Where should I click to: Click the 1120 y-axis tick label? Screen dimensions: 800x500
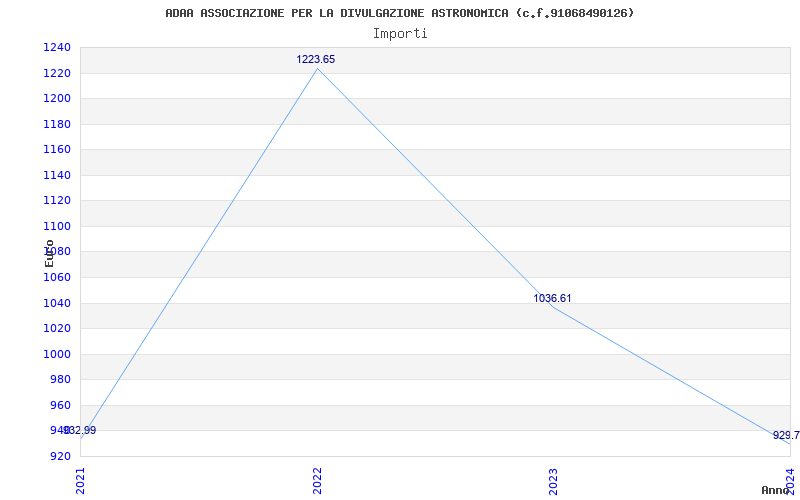tap(57, 201)
